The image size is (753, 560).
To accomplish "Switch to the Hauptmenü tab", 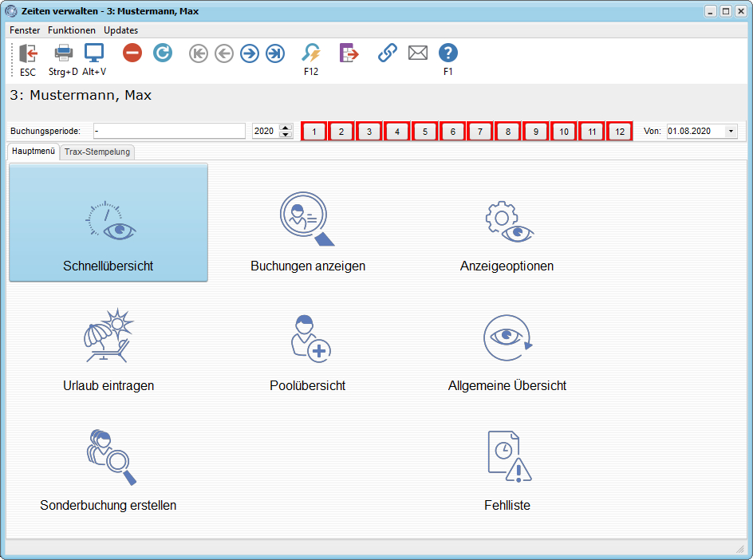I will [34, 152].
